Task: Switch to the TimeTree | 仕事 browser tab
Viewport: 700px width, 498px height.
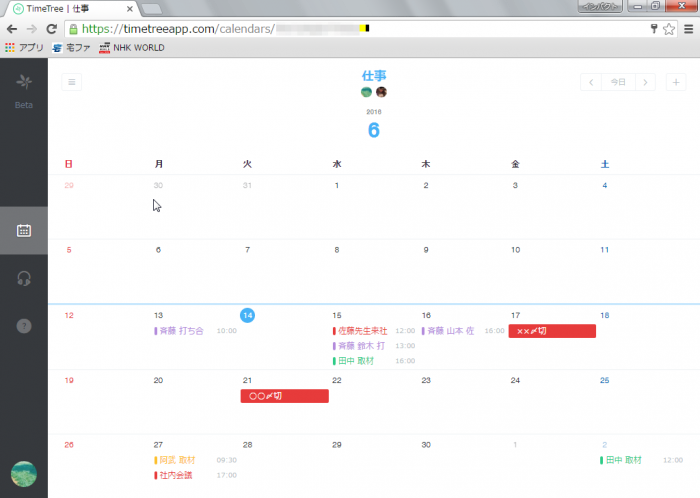Action: coord(70,8)
